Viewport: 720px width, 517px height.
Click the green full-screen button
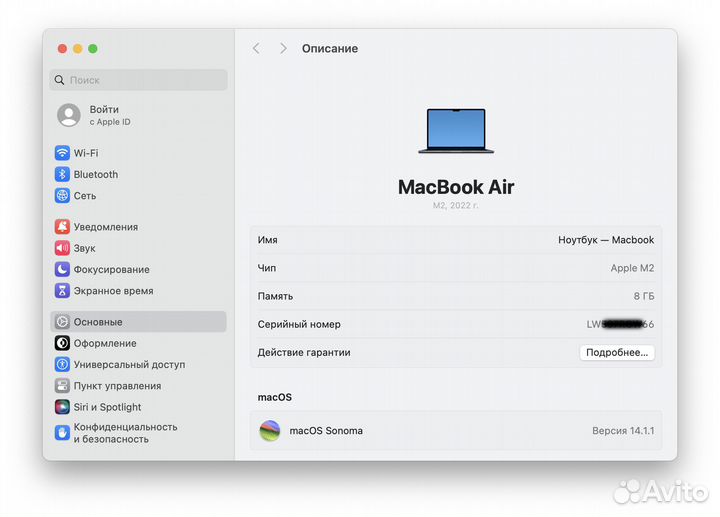pos(93,49)
